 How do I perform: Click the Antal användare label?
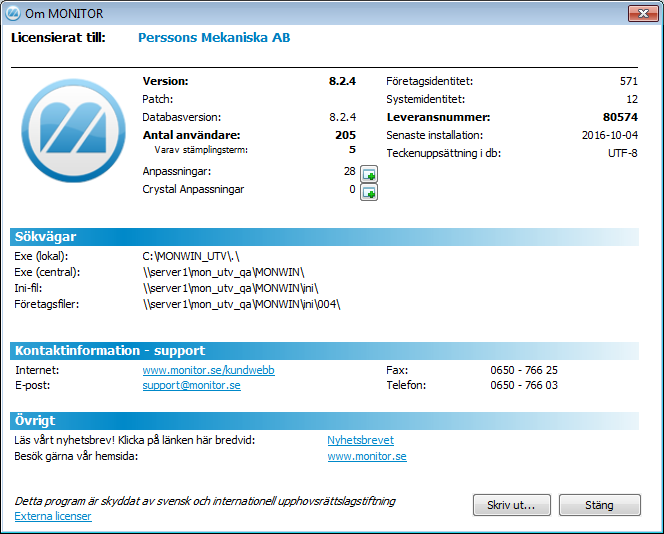[191, 135]
